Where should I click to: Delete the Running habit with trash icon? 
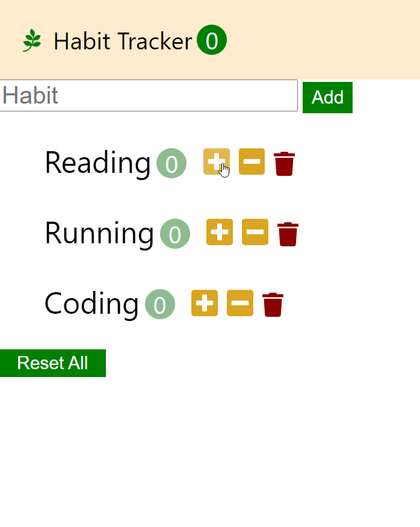click(288, 232)
